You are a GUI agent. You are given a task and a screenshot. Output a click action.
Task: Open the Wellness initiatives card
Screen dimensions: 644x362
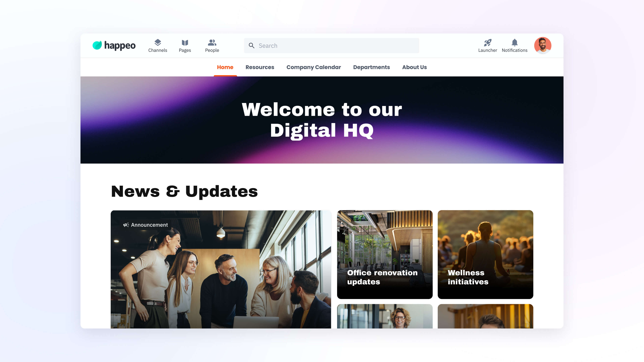coord(485,254)
